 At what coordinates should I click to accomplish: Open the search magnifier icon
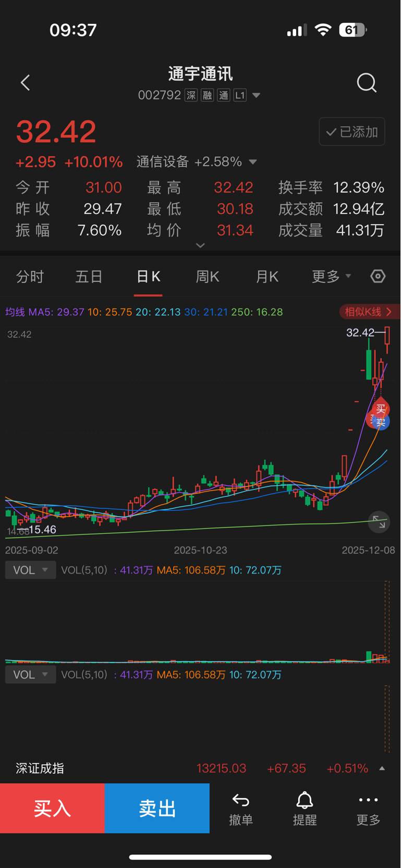point(367,82)
